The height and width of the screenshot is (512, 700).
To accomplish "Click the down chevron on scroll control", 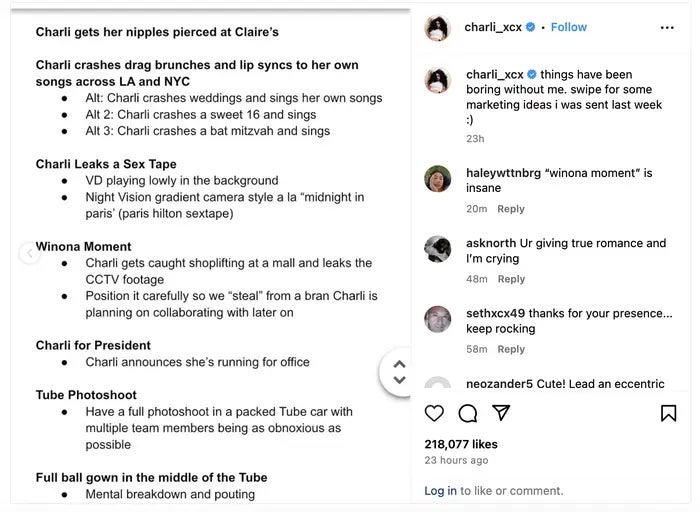I will (x=399, y=380).
